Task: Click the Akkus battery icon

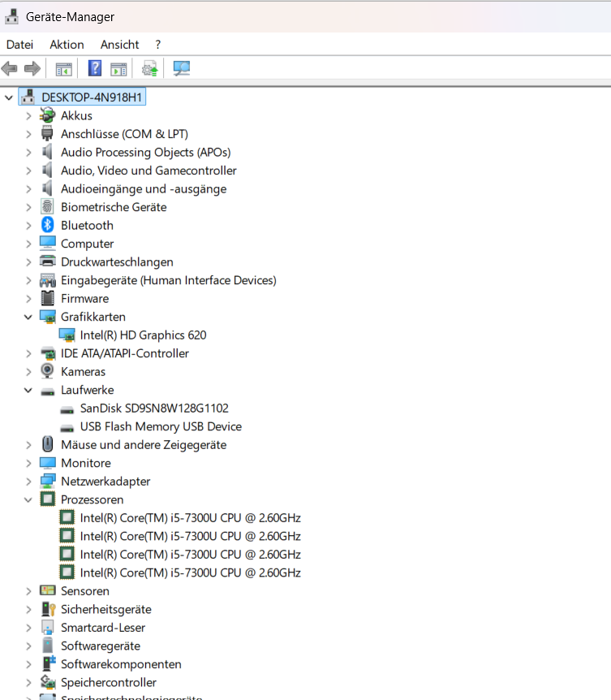Action: (x=47, y=115)
